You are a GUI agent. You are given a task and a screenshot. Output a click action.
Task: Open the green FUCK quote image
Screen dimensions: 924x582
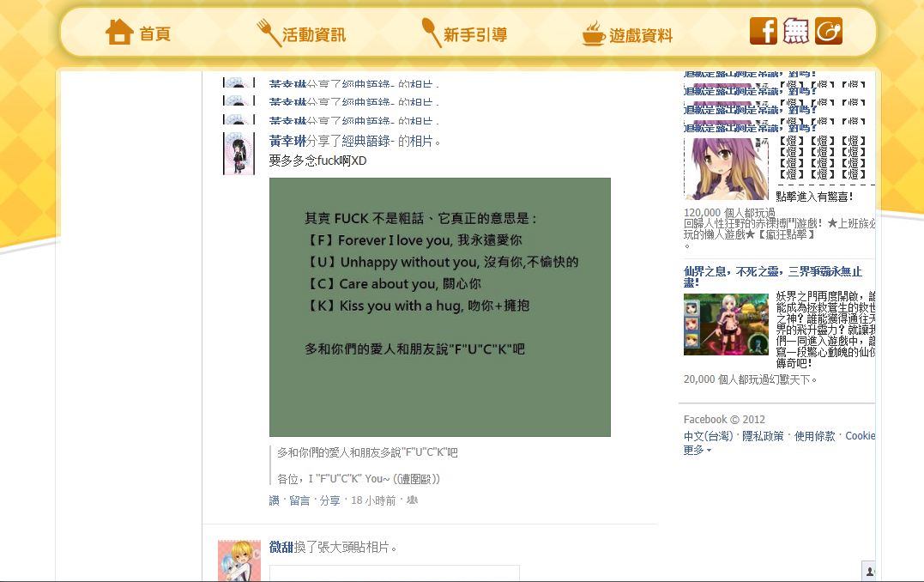pyautogui.click(x=439, y=306)
